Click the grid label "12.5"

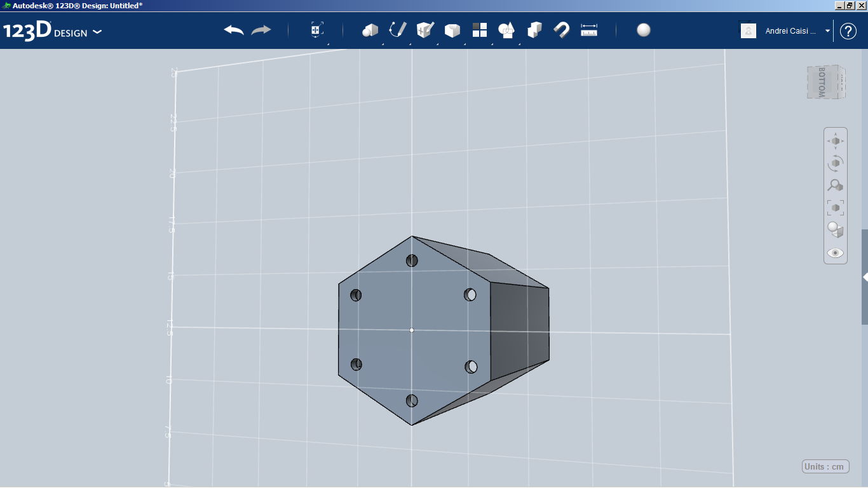tap(168, 328)
